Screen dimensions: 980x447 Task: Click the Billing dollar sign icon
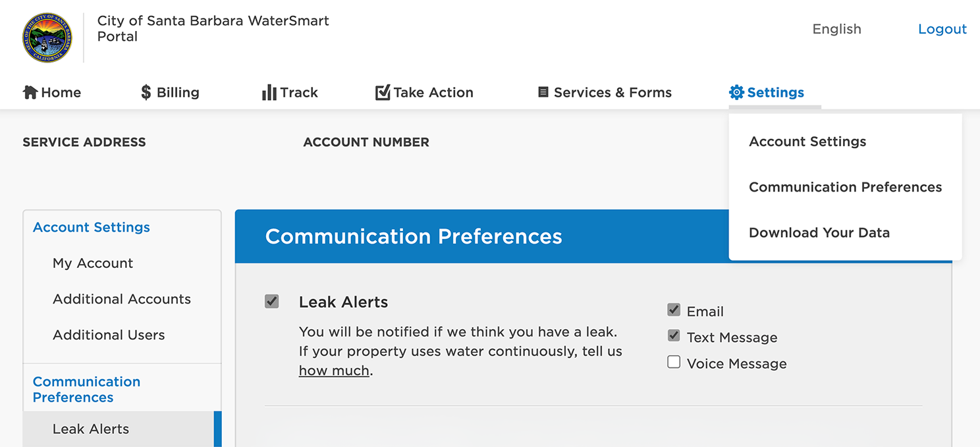pyautogui.click(x=146, y=93)
